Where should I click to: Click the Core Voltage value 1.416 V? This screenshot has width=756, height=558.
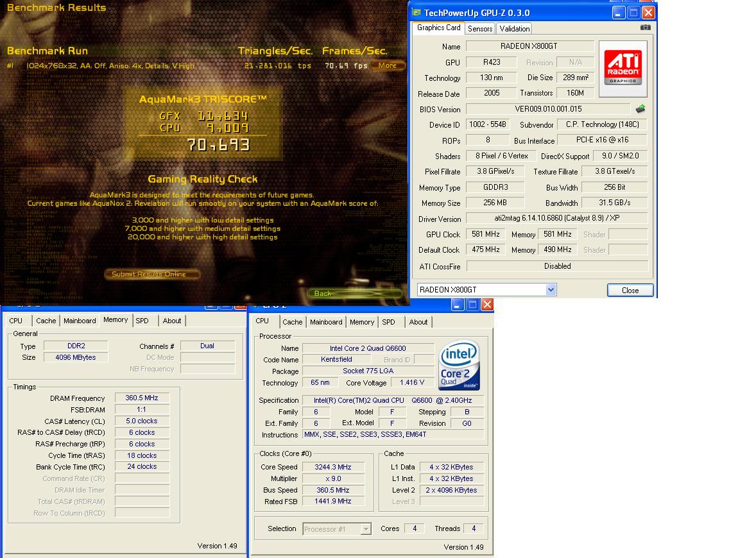pos(412,383)
